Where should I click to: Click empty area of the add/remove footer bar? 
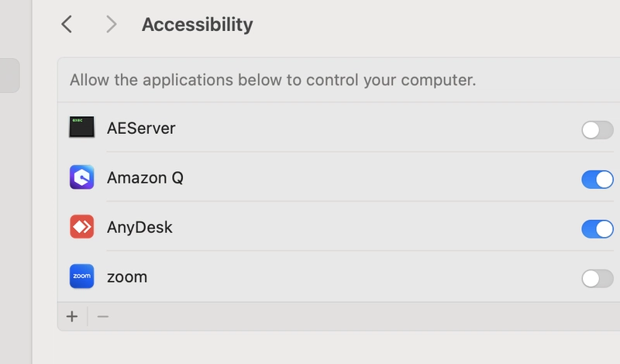pyautogui.click(x=356, y=317)
